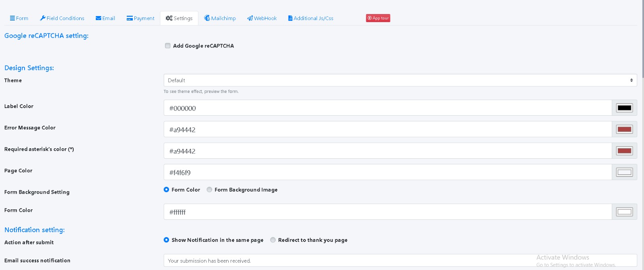Image resolution: width=644 pixels, height=270 pixels.
Task: Click the Mailchimp logo icon
Action: [207, 18]
